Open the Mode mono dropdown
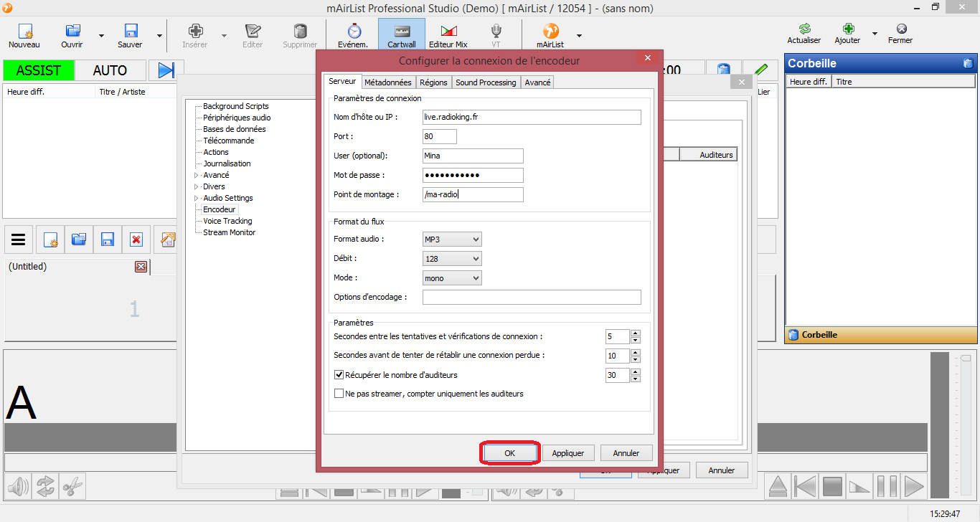 tap(452, 277)
